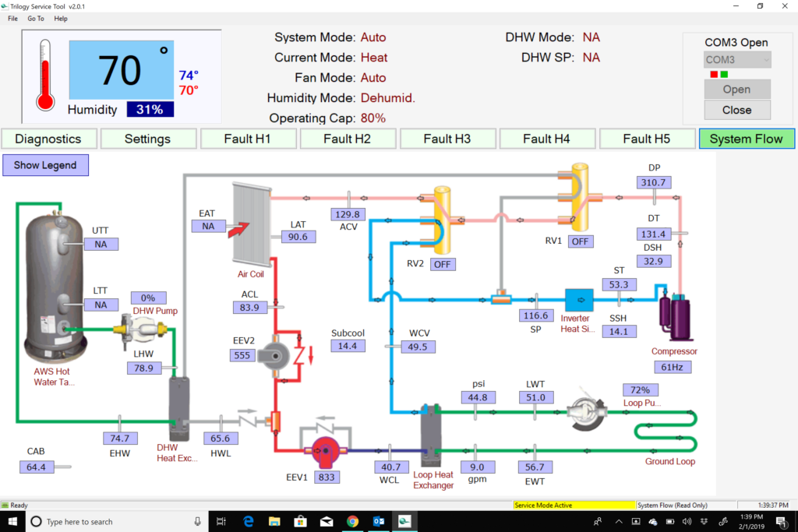
Task: Open the Go To menu
Action: coord(35,18)
